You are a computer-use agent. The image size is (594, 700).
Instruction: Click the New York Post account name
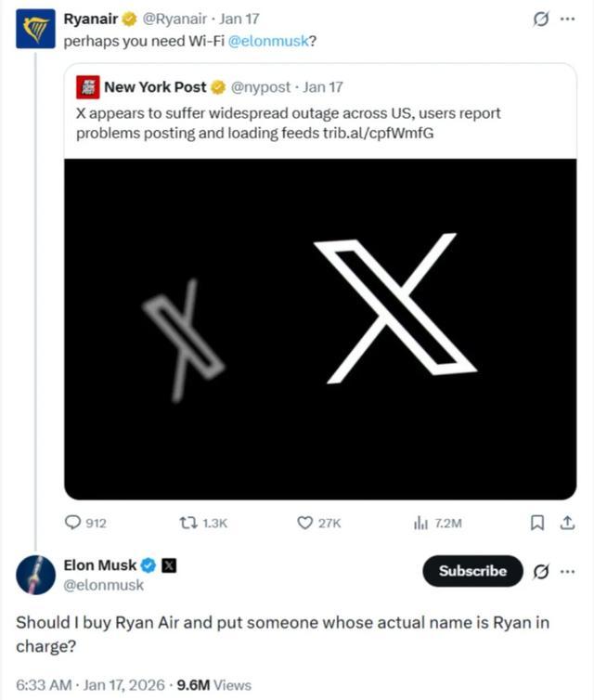pos(155,87)
